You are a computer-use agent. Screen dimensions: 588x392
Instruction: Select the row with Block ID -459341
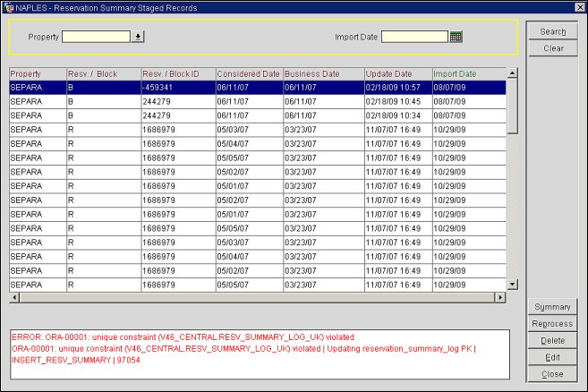coord(176,88)
